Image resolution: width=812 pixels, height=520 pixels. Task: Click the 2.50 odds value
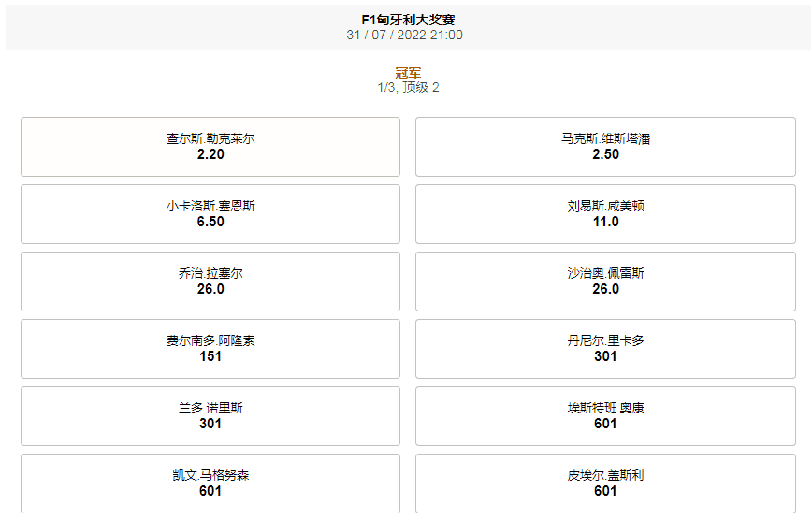point(605,154)
